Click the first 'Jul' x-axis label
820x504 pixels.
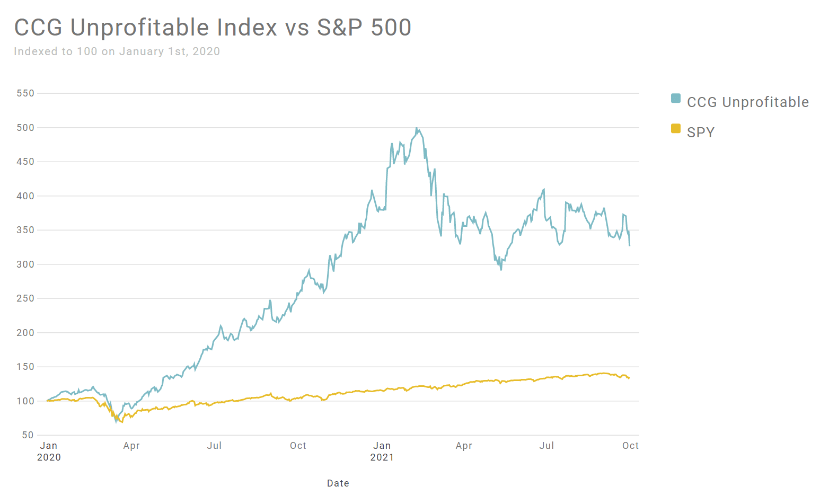tap(214, 446)
